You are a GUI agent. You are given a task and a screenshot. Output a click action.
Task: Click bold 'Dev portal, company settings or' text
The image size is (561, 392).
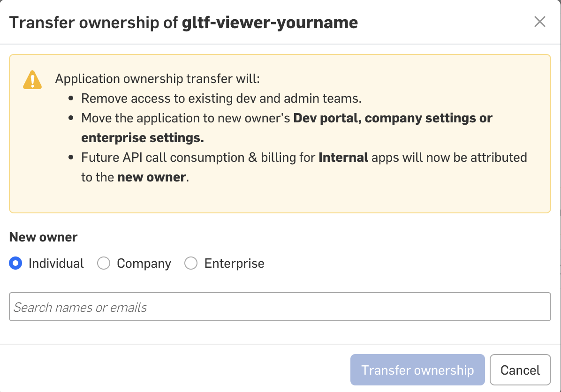[393, 118]
